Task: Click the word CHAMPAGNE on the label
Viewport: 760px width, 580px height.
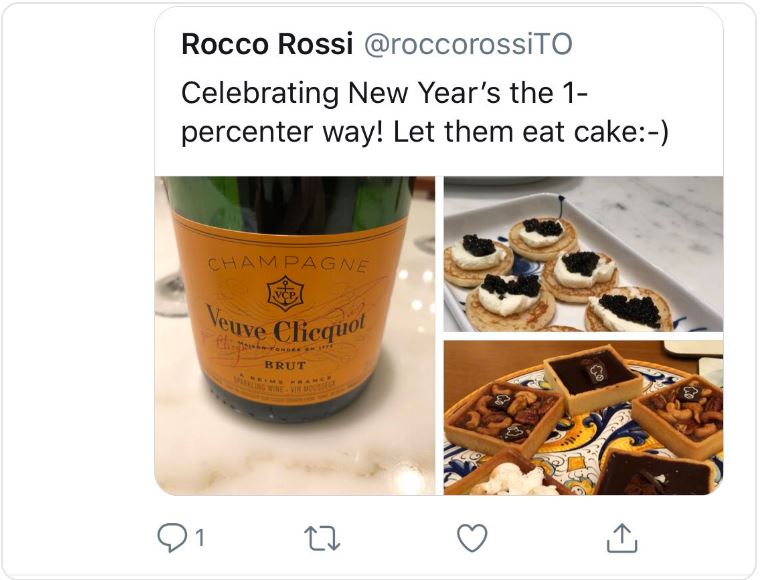Action: pos(289,265)
